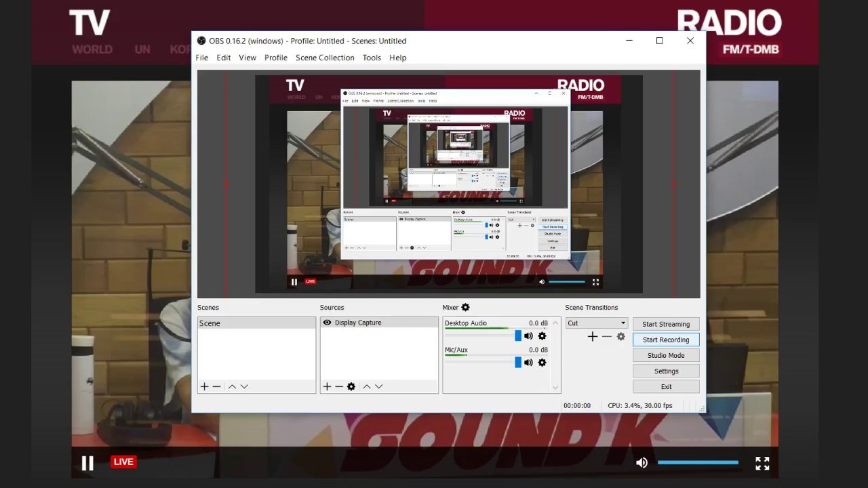Remove selected scene with minus icon
The image size is (868, 488).
point(216,386)
